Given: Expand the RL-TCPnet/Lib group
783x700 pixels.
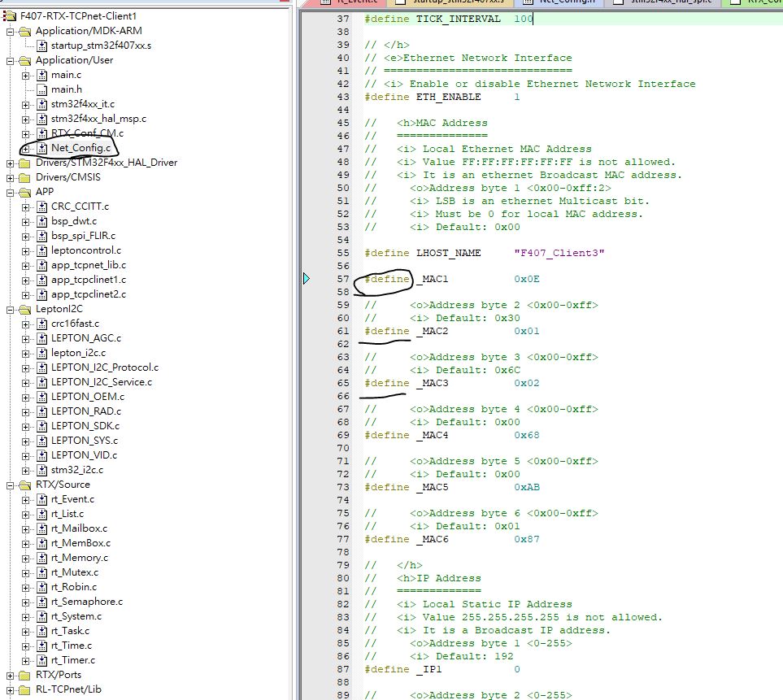Looking at the screenshot, I should (10, 690).
